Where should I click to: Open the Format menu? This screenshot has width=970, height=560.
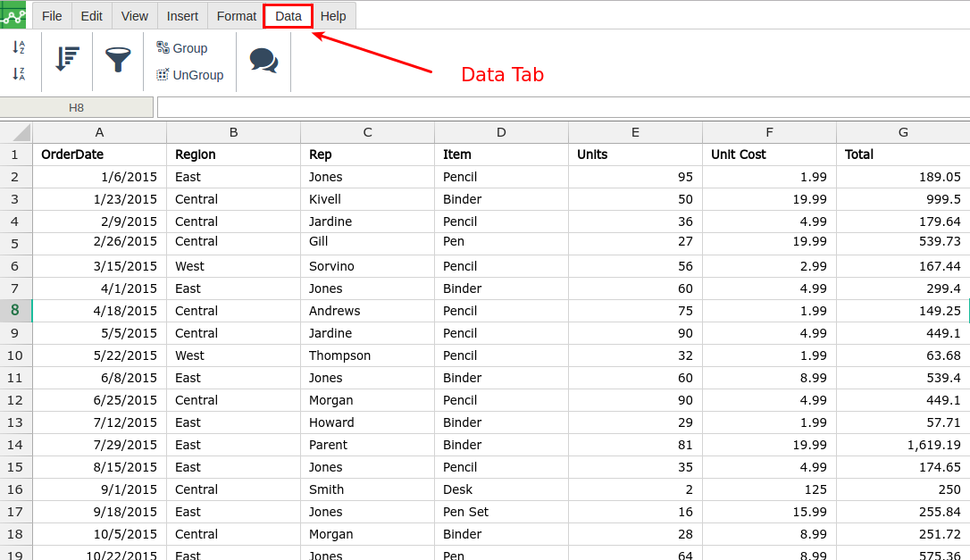point(236,15)
